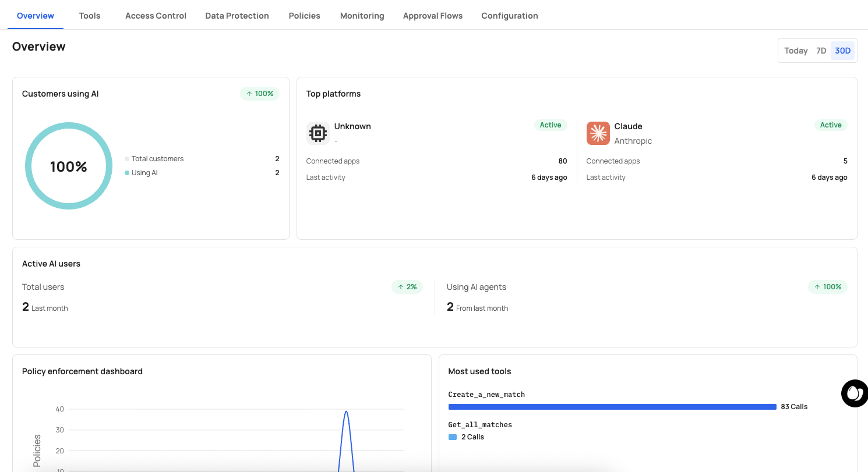Click the Active badge for Claude

coord(830,125)
